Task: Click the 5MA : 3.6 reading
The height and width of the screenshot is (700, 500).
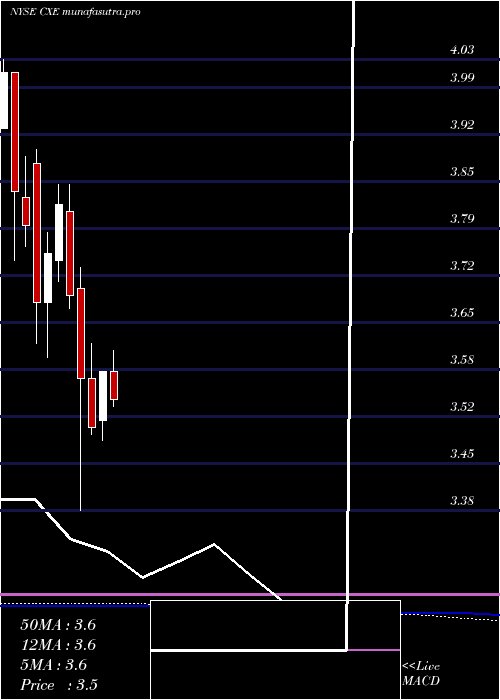Action: pyautogui.click(x=54, y=665)
